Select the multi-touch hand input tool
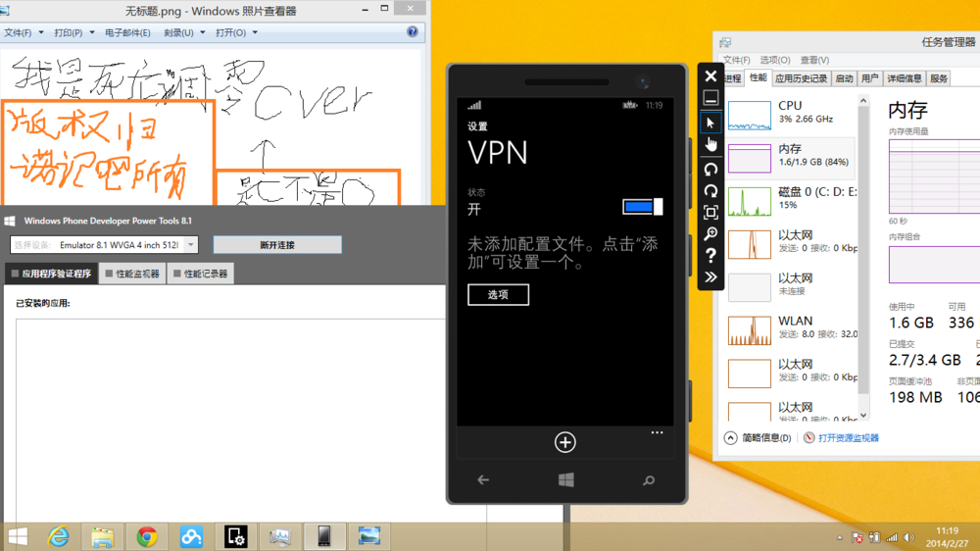This screenshot has height=551, width=980. coord(710,144)
